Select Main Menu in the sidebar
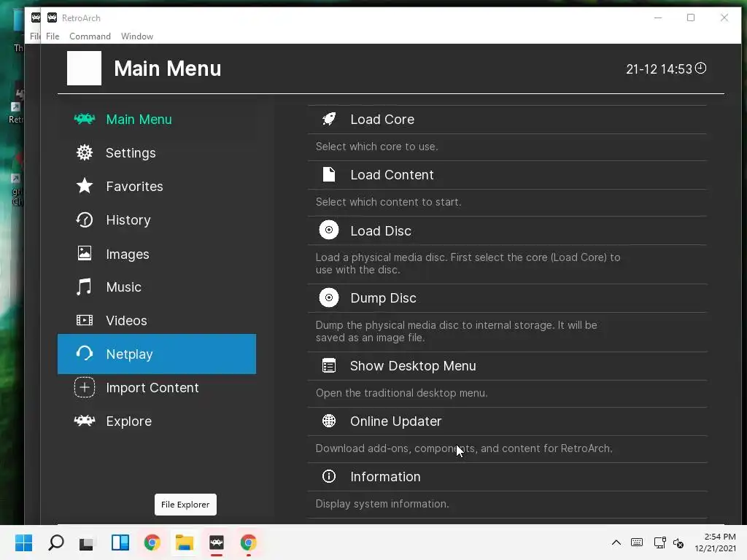 pos(157,119)
